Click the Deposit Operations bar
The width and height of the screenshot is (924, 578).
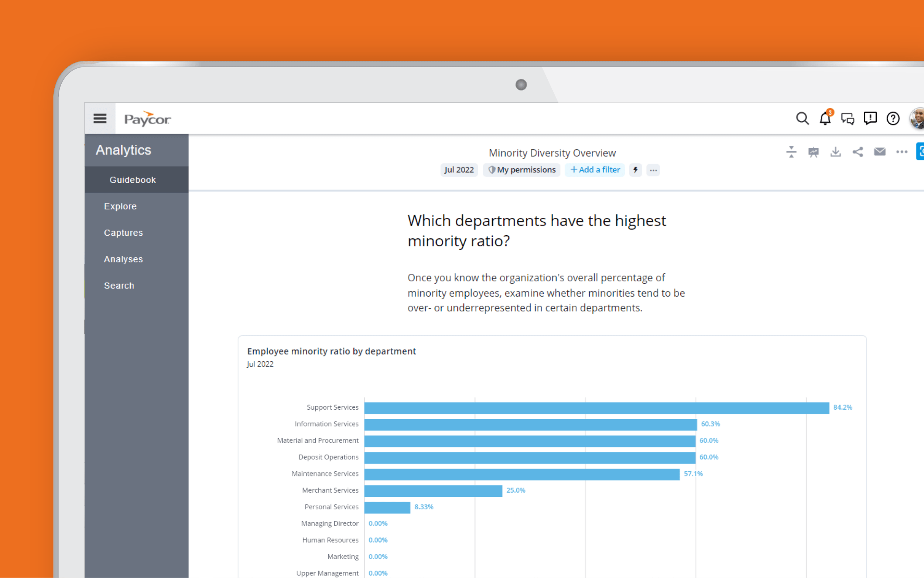530,458
